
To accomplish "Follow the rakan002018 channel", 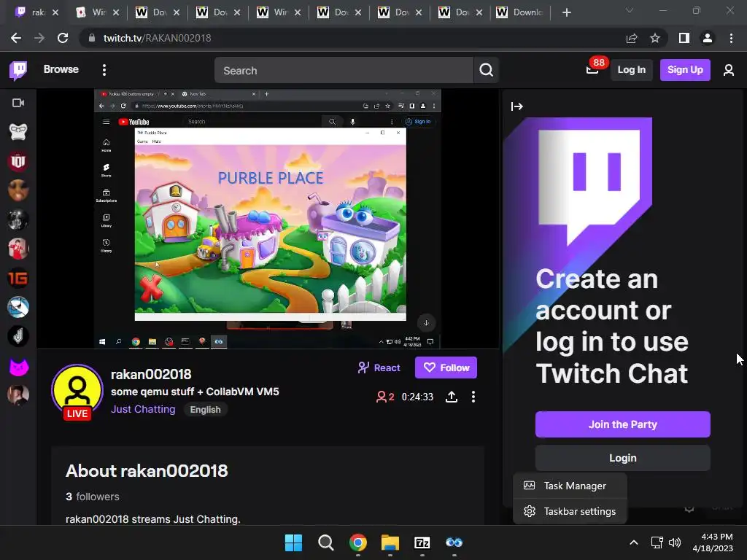I will click(x=446, y=367).
